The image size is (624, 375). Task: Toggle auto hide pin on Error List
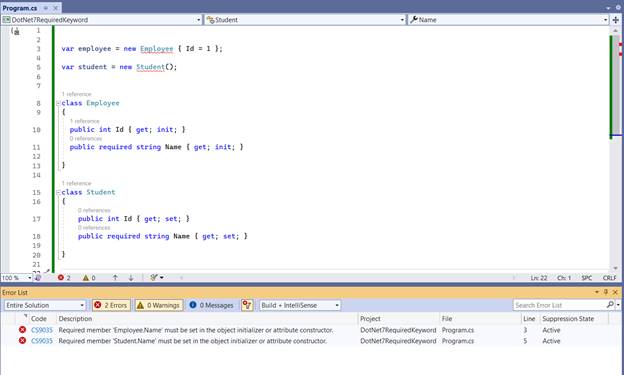point(606,292)
